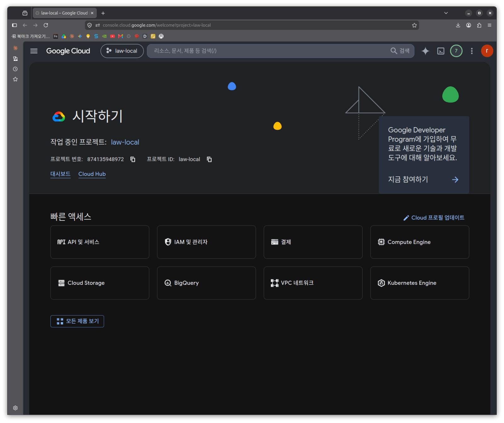This screenshot has width=504, height=423.
Task: Open the law-local project link
Action: click(x=125, y=142)
